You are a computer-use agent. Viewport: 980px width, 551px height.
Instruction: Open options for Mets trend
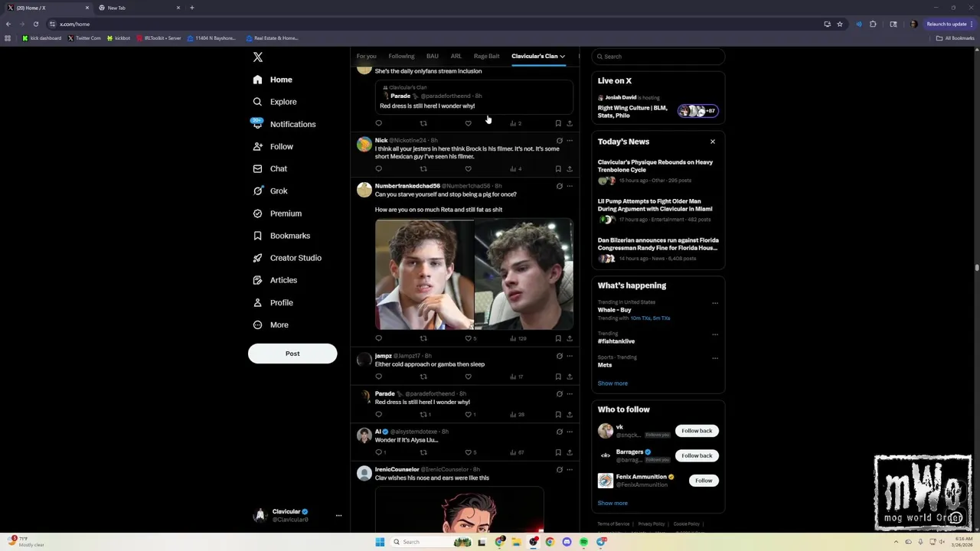point(715,358)
